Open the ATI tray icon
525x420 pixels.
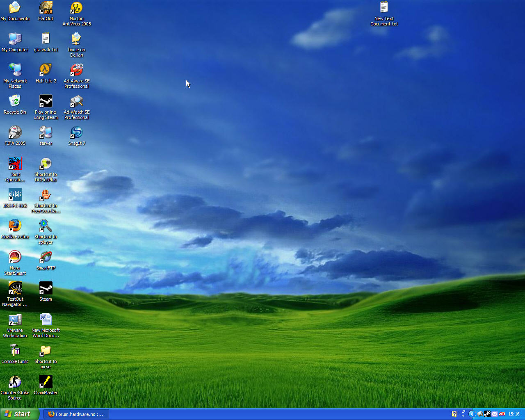tap(502, 414)
